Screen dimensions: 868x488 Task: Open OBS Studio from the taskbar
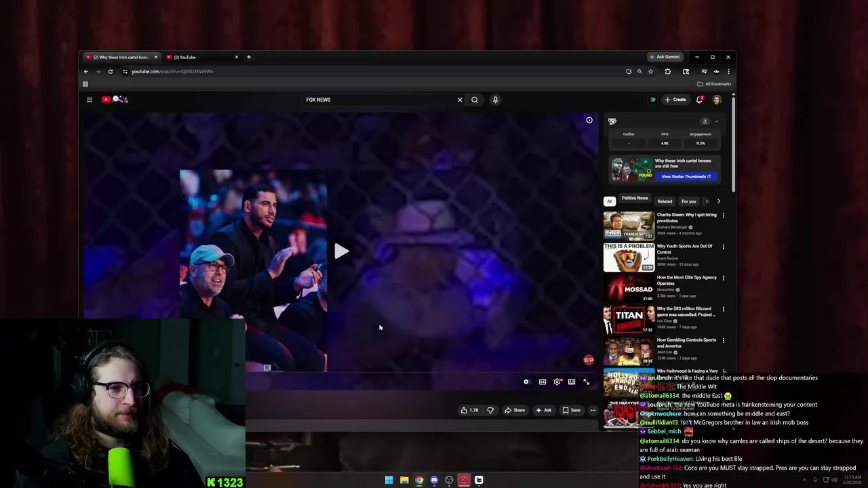coord(449,480)
